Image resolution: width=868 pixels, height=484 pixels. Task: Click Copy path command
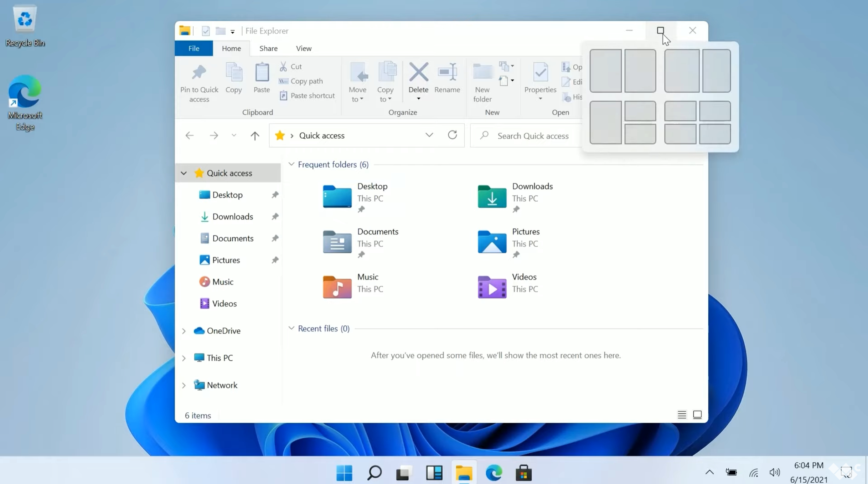click(x=301, y=81)
